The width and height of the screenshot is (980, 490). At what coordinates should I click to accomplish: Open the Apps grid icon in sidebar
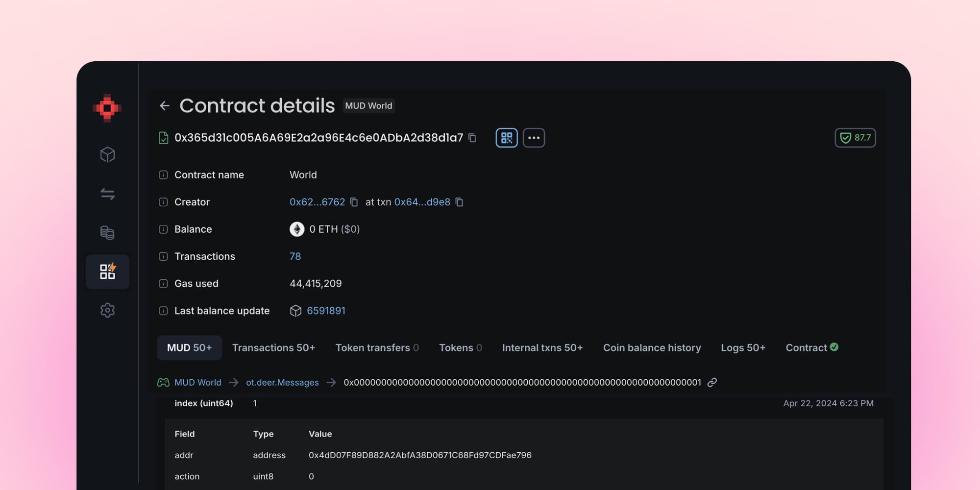[107, 271]
